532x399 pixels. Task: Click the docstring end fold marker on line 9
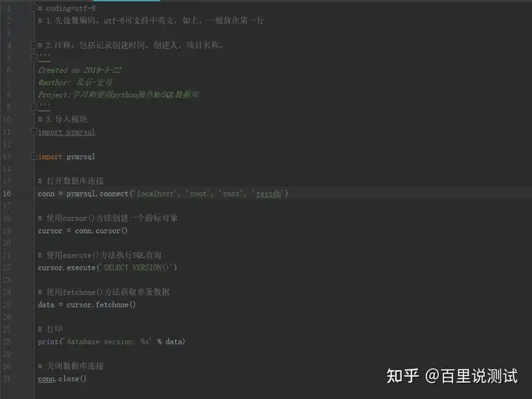[33, 106]
